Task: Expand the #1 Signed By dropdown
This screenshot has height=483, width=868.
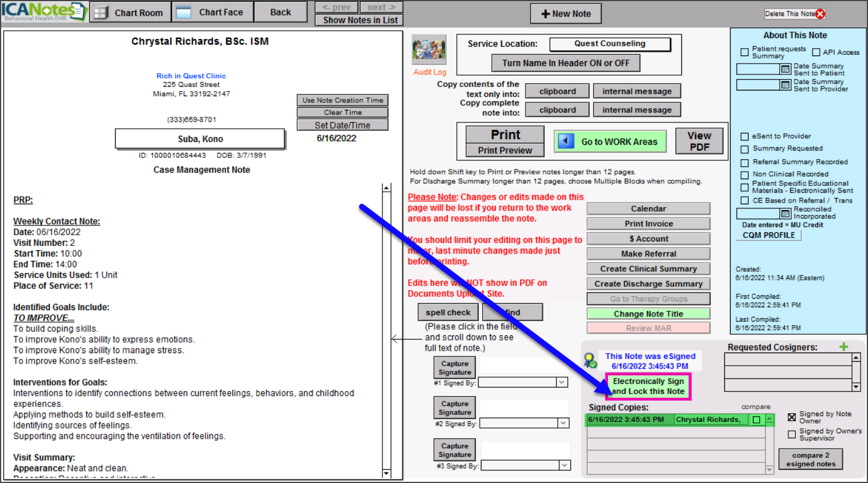Action: coord(562,382)
